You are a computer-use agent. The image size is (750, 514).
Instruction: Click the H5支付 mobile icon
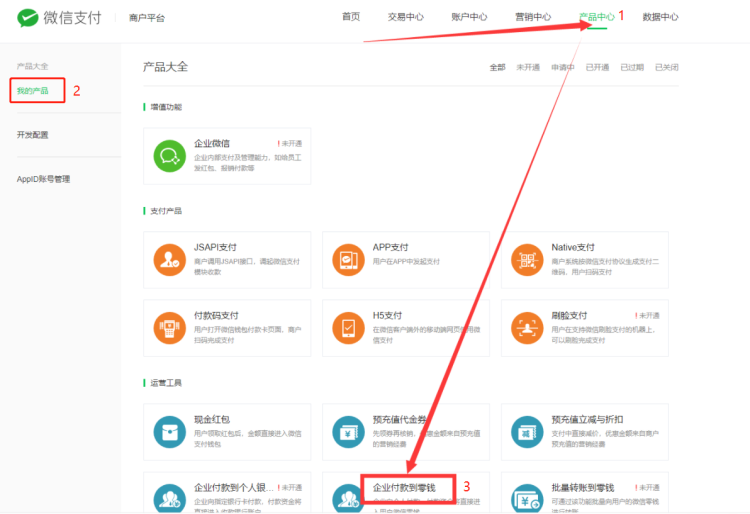(348, 328)
